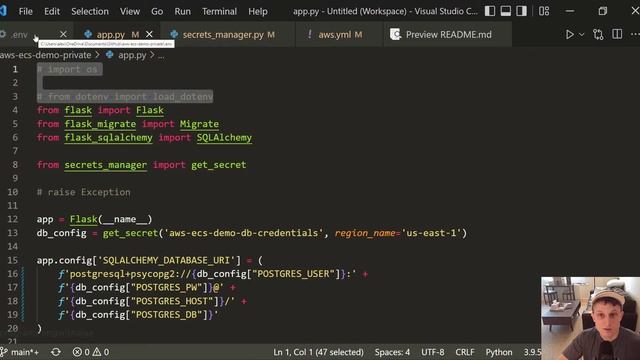This screenshot has width=640, height=360.
Task: Click the 'us-east-1' string on line 13
Action: 431,233
